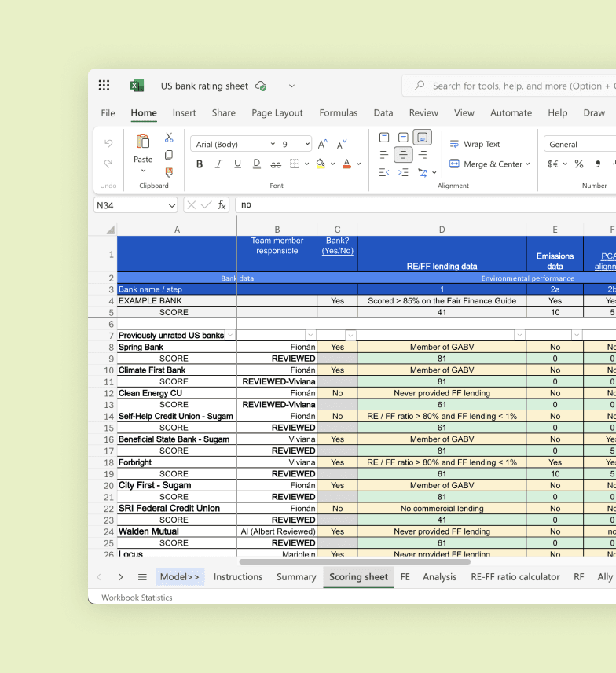Open the RE-FF ratio calculator sheet
Viewport: 616px width, 673px height.
click(515, 577)
